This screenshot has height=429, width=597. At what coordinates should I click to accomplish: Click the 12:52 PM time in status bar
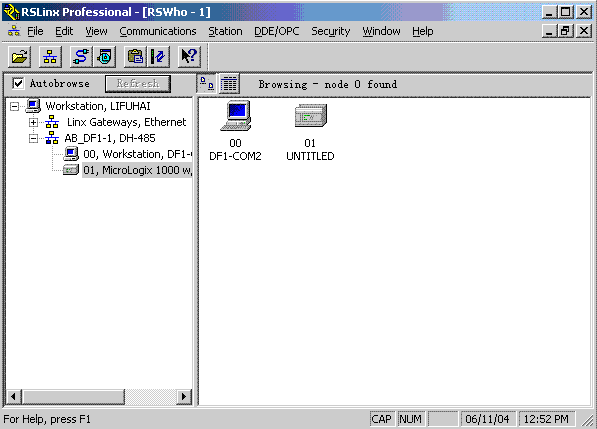click(546, 419)
